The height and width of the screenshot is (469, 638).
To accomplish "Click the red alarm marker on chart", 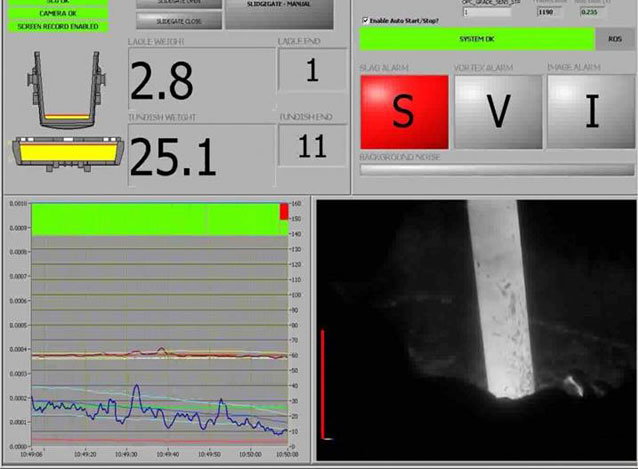I will [284, 212].
